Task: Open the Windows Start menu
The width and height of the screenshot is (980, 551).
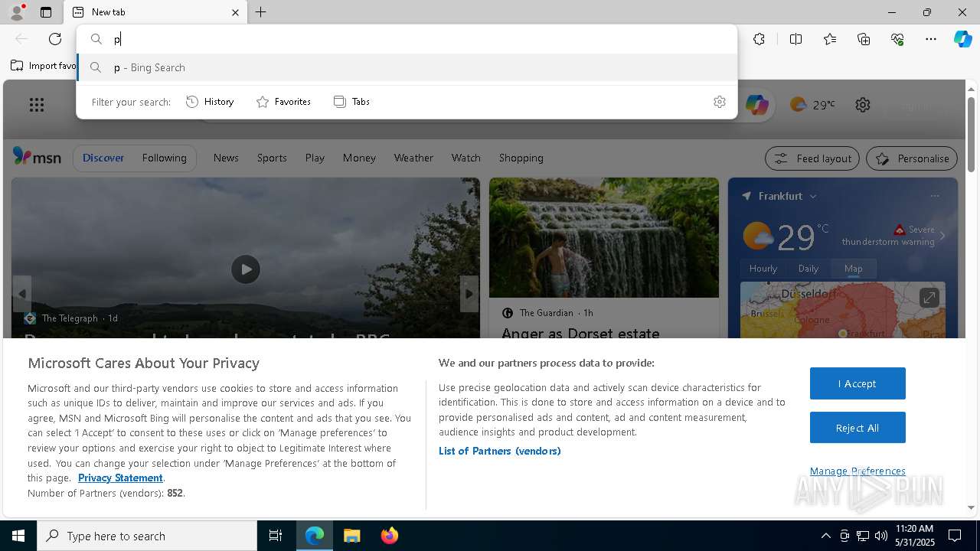Action: tap(18, 536)
